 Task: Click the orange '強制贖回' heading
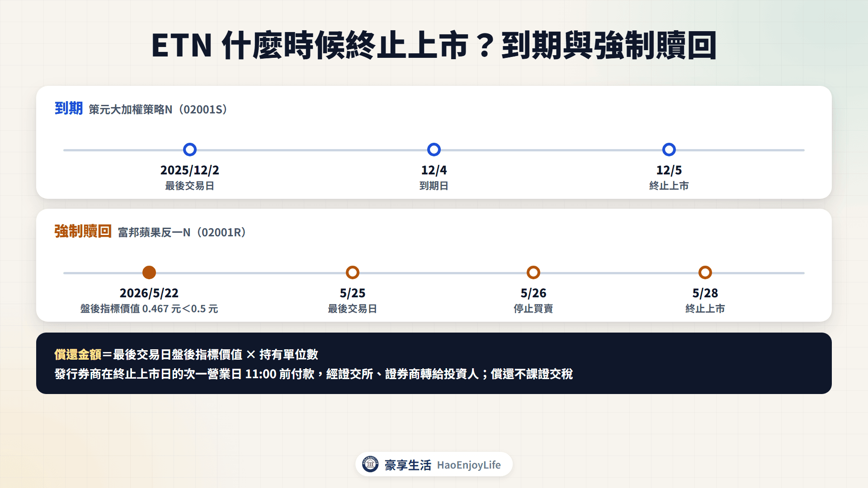coord(83,231)
